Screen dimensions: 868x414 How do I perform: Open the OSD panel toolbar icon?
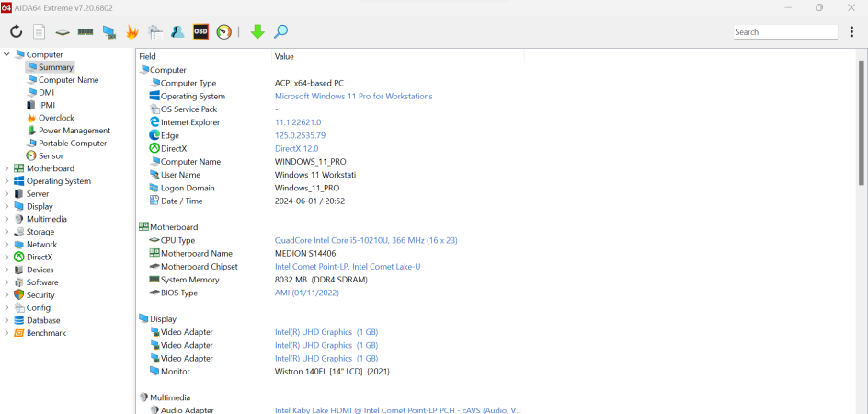[200, 31]
